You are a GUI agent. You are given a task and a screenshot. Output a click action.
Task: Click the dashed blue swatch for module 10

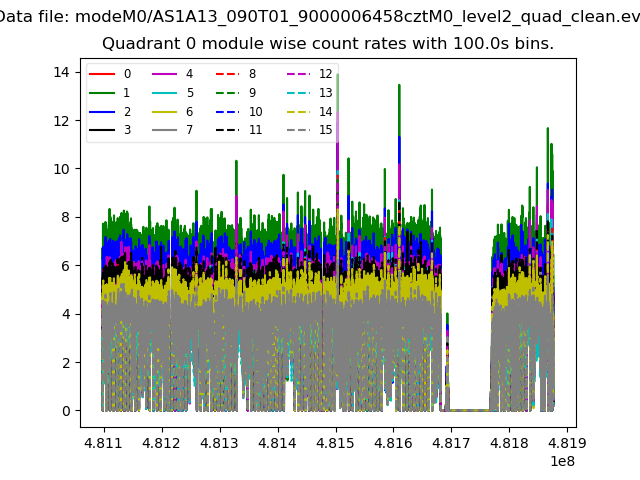click(227, 111)
